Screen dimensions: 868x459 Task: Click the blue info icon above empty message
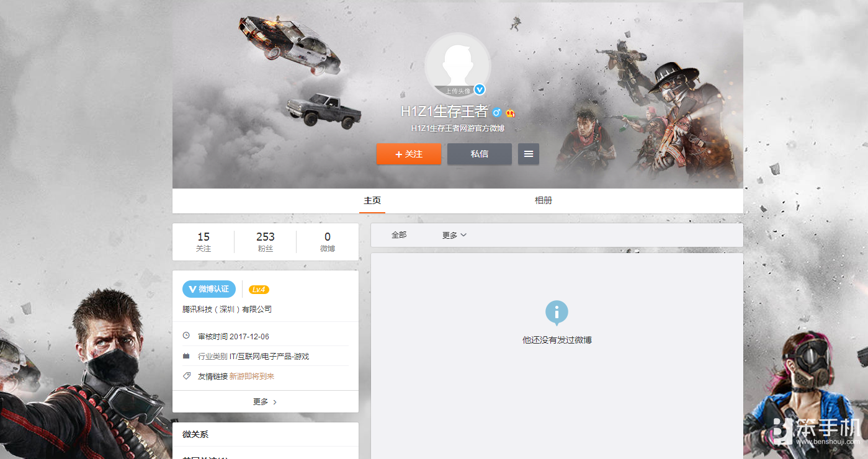click(x=557, y=313)
